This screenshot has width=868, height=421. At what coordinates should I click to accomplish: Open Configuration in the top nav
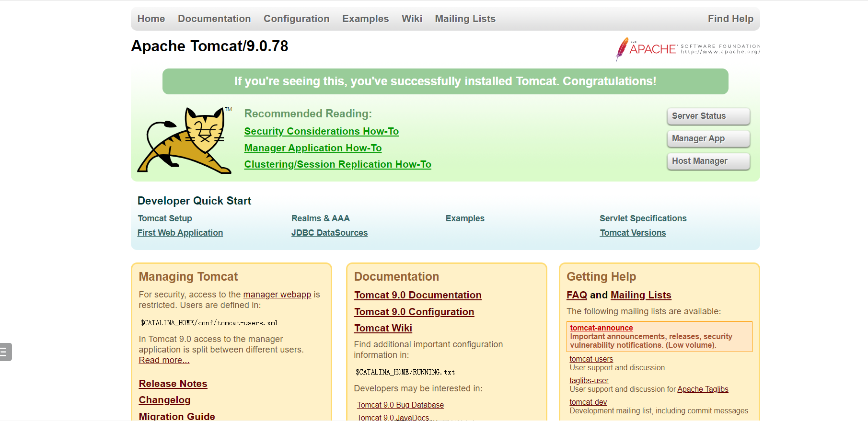296,19
